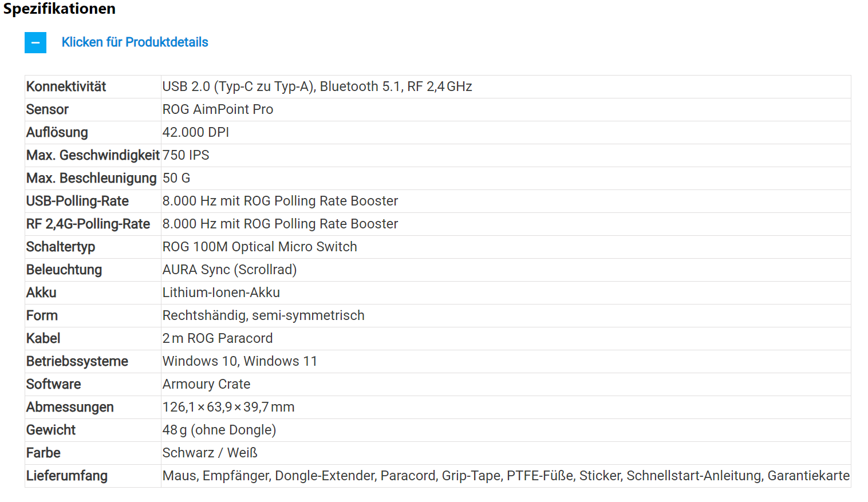Click the Auflösung value 42.000 DPI

tap(196, 132)
